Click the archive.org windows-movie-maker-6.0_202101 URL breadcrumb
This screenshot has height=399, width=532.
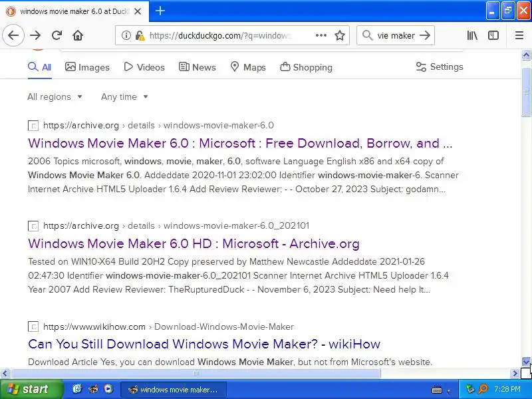click(176, 225)
